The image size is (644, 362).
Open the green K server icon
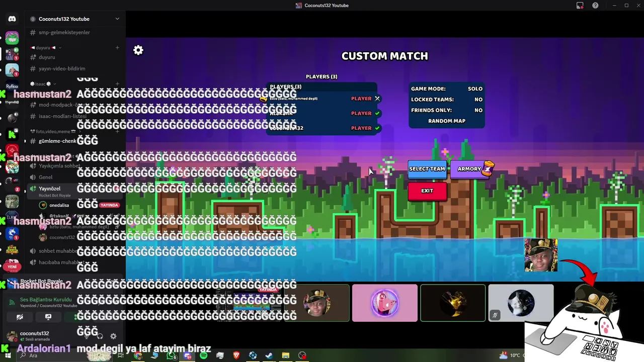pos(12,135)
